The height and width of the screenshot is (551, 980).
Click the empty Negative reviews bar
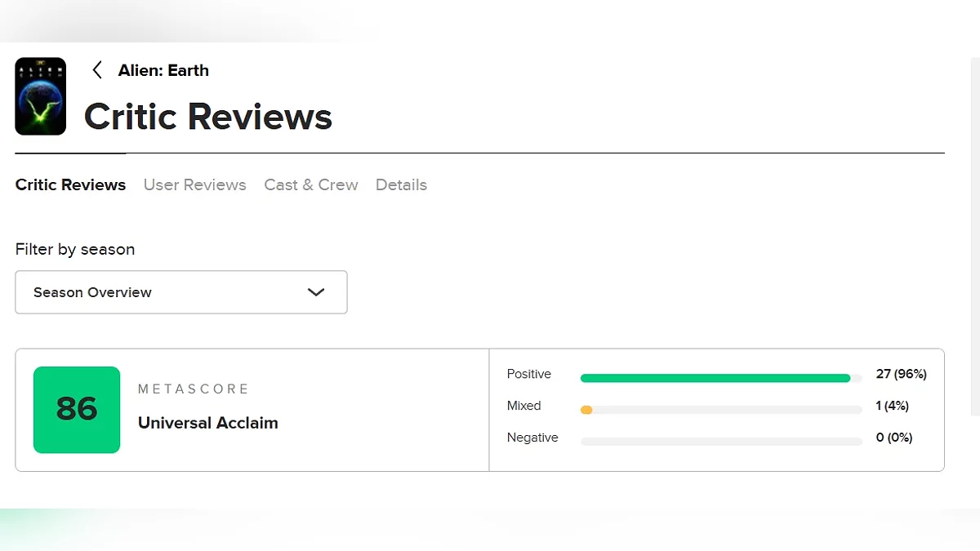[x=721, y=442]
